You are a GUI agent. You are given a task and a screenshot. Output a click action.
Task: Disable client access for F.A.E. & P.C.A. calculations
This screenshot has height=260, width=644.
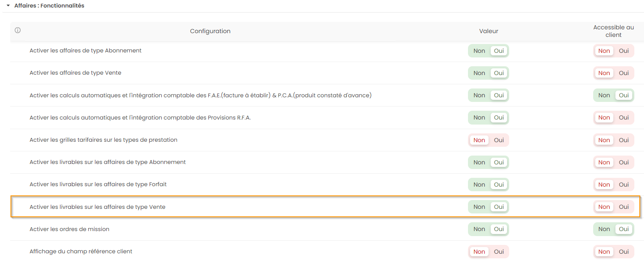tap(604, 95)
